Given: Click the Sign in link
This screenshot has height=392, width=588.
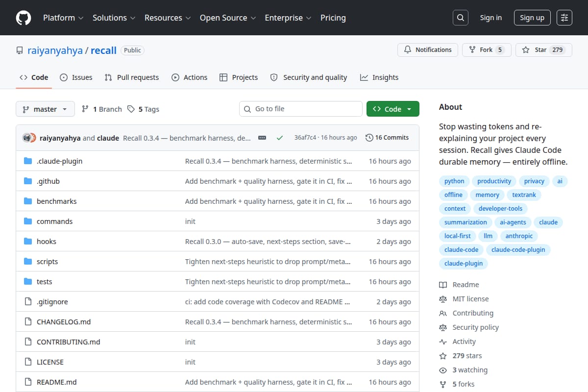Looking at the screenshot, I should 491,18.
